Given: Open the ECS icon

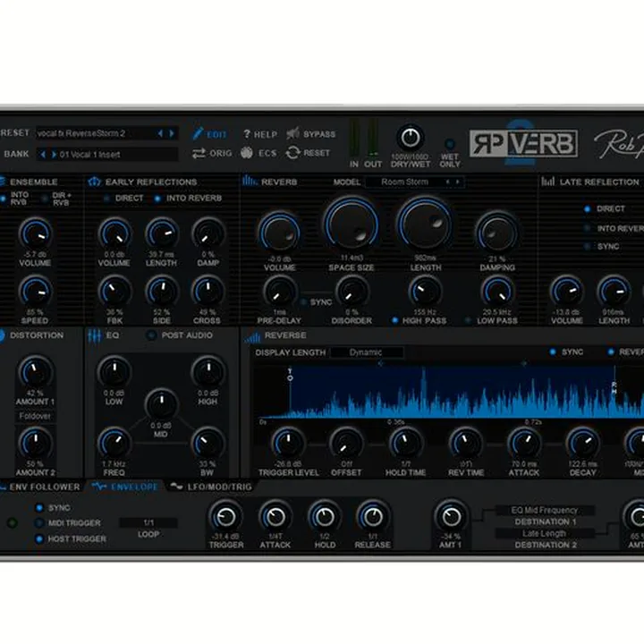Looking at the screenshot, I should (x=247, y=153).
